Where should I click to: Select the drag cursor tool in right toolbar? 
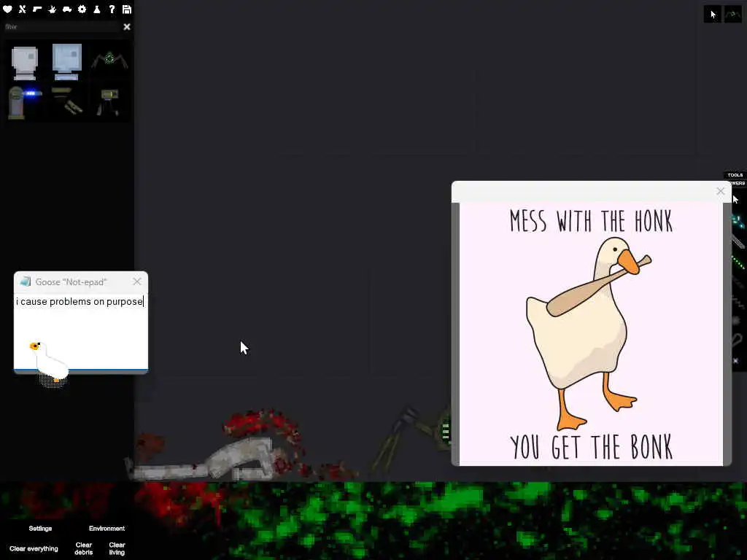[x=736, y=199]
